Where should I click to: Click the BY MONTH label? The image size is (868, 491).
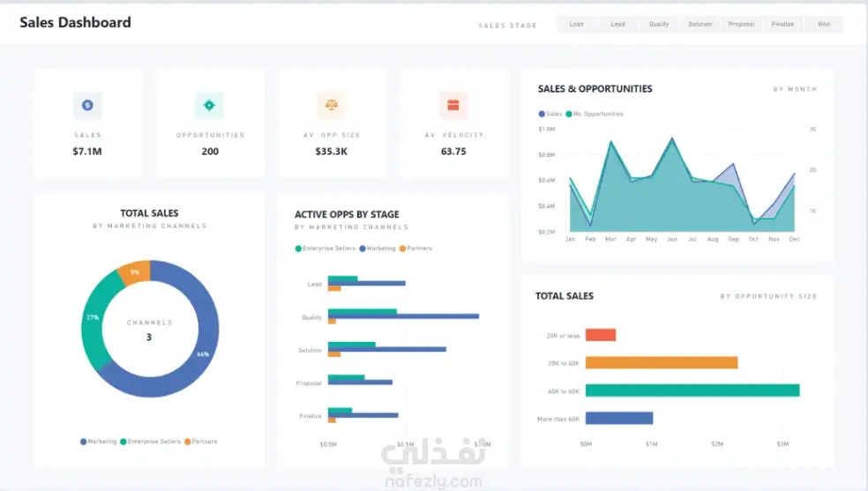pos(795,89)
